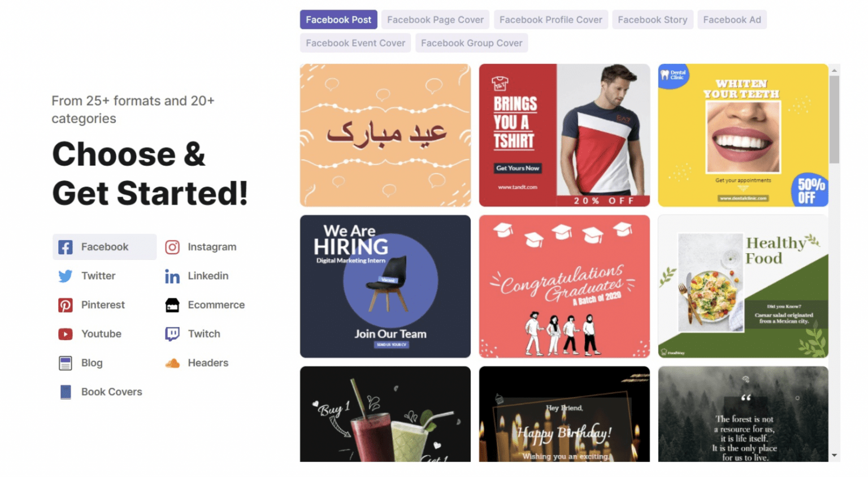
Task: Click the Blog category icon
Action: (66, 363)
